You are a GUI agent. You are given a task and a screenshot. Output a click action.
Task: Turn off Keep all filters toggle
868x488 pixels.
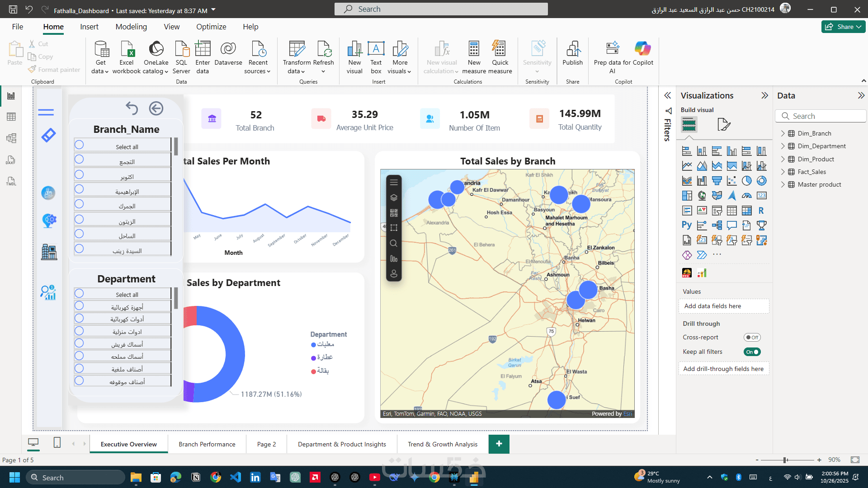coord(752,352)
